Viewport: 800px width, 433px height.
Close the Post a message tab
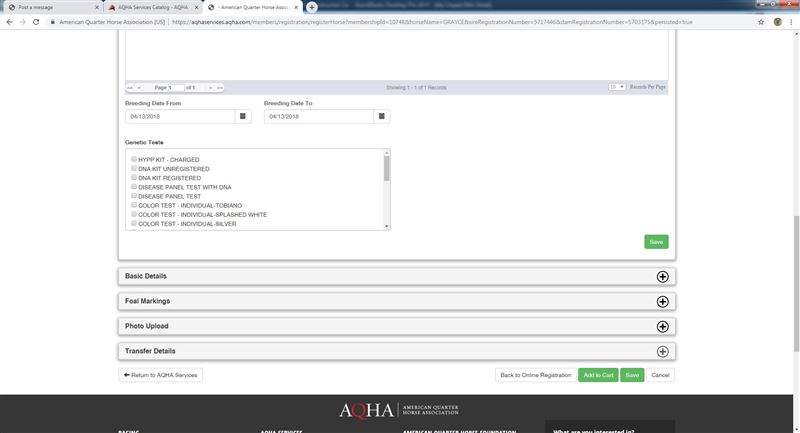pyautogui.click(x=97, y=7)
